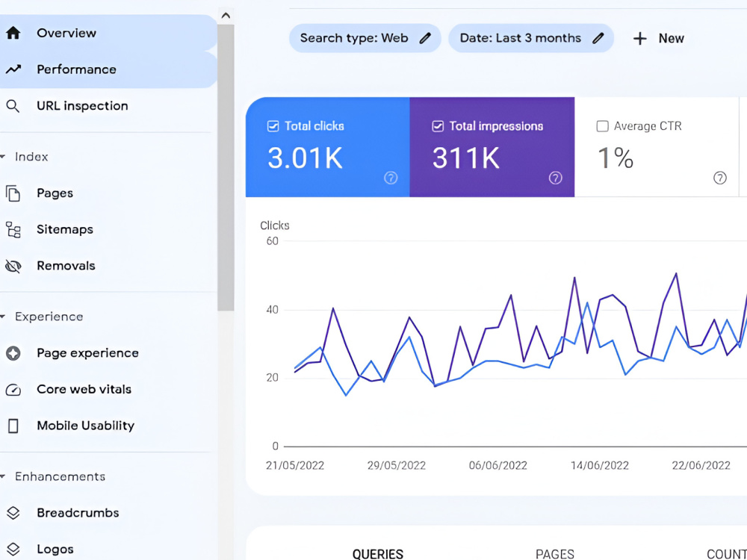Click the Experience section heading

[49, 317]
